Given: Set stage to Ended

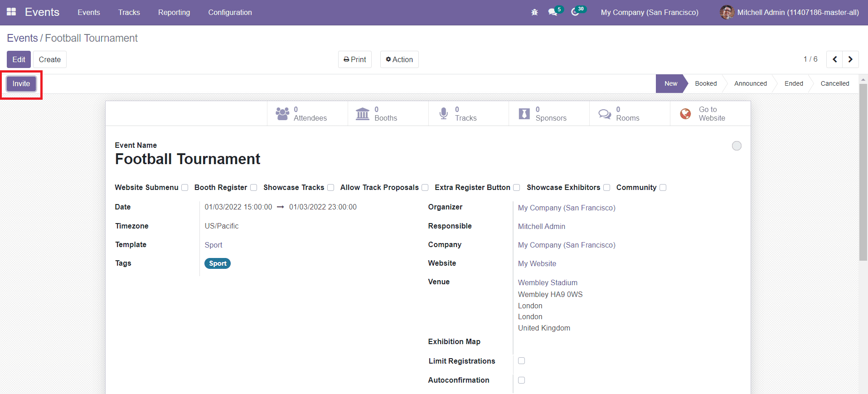Looking at the screenshot, I should point(794,83).
